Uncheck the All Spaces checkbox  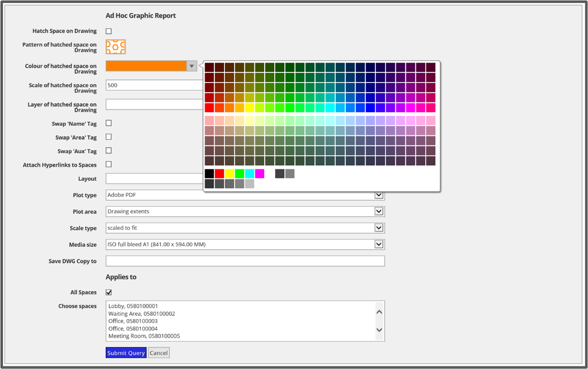tap(108, 292)
